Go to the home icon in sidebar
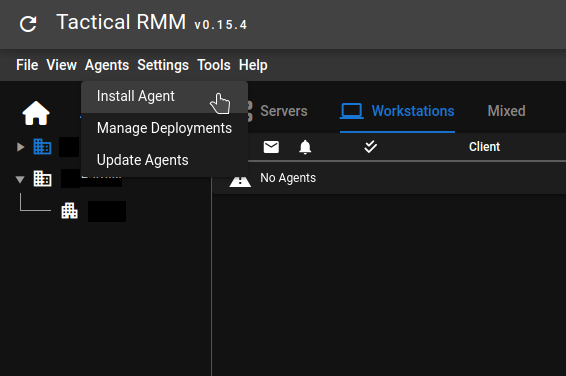 coord(36,113)
